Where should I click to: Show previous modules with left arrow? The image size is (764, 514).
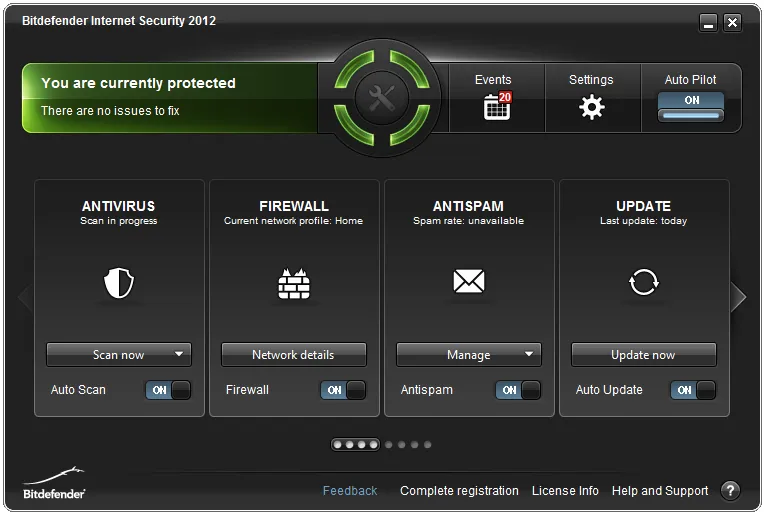(x=25, y=297)
